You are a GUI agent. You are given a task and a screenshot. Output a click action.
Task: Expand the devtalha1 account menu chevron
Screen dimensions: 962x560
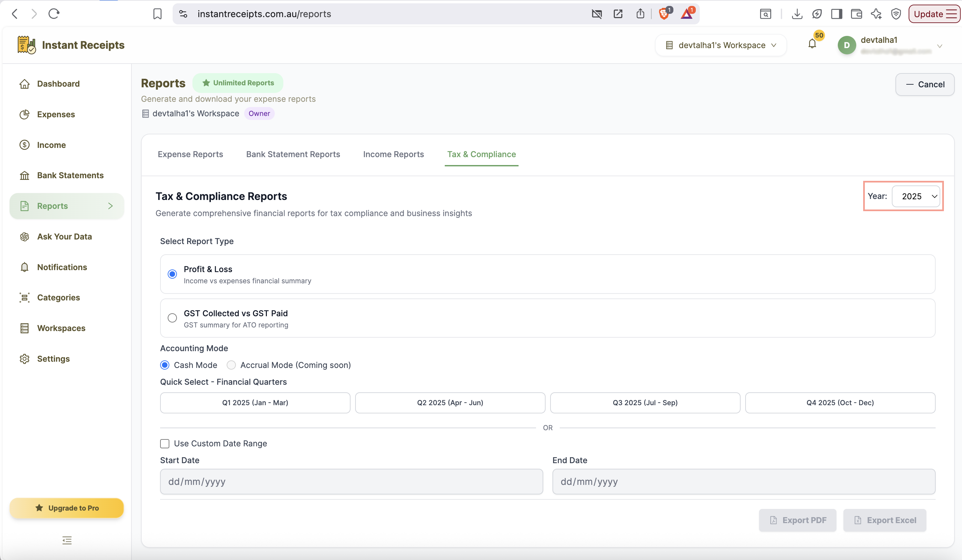pyautogui.click(x=940, y=46)
